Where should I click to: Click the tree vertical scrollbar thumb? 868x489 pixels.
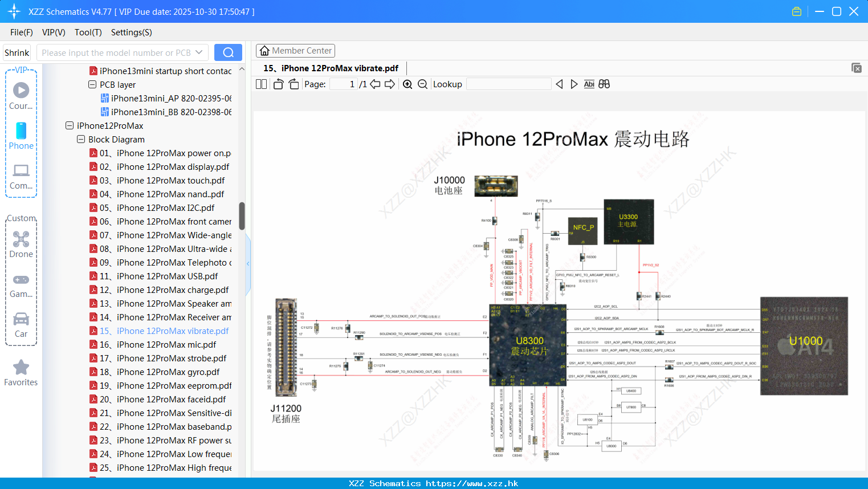(x=242, y=216)
